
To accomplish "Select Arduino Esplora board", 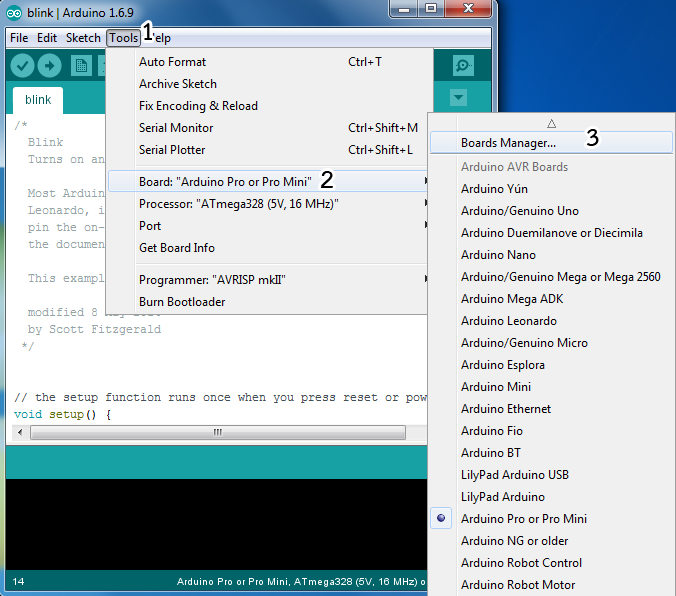I will point(551,365).
